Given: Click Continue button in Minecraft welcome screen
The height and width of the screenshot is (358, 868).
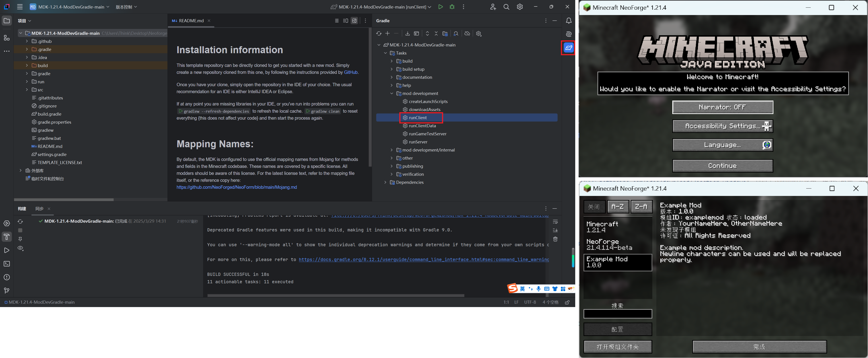Looking at the screenshot, I should click(x=722, y=166).
